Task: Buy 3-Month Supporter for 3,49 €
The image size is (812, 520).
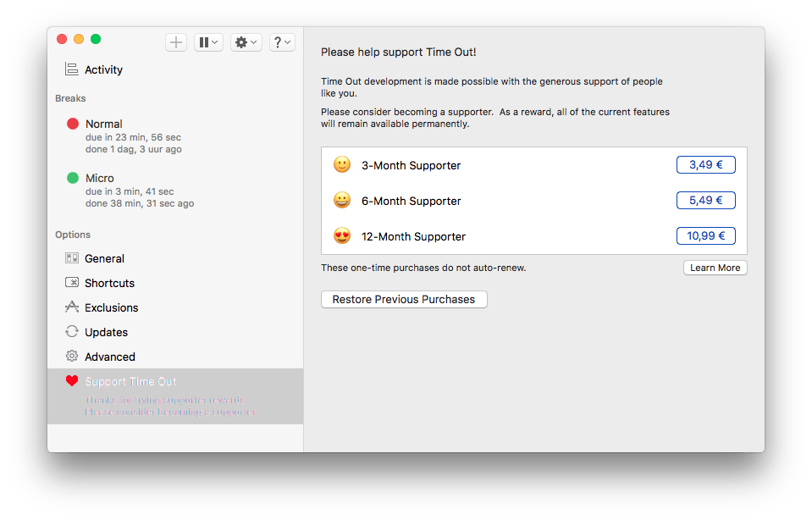Action: coord(705,165)
